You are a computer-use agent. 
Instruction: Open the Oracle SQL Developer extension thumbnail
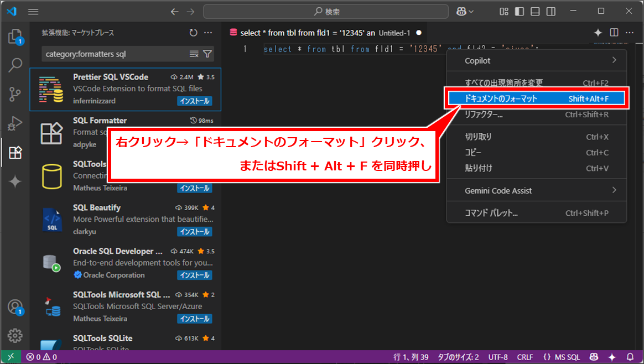(51, 263)
